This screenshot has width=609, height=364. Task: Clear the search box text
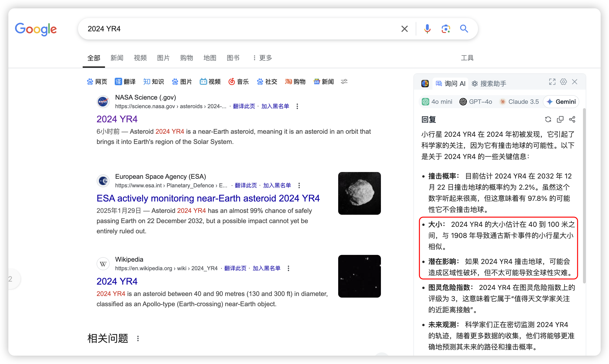404,29
